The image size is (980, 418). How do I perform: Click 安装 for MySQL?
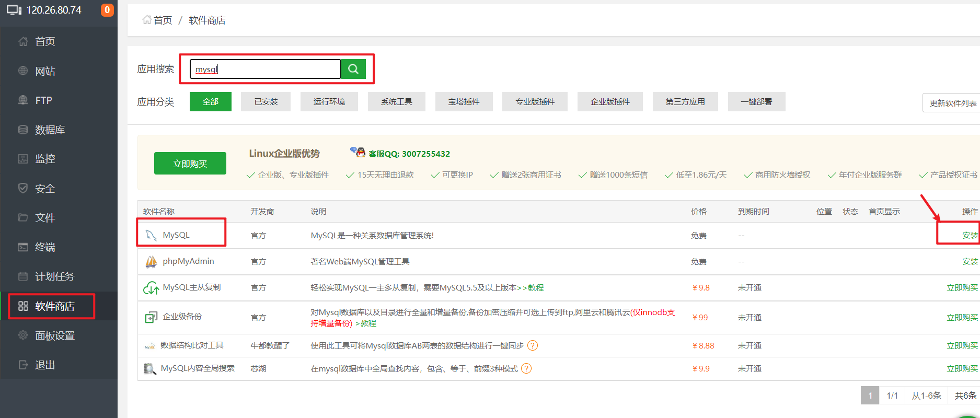970,236
